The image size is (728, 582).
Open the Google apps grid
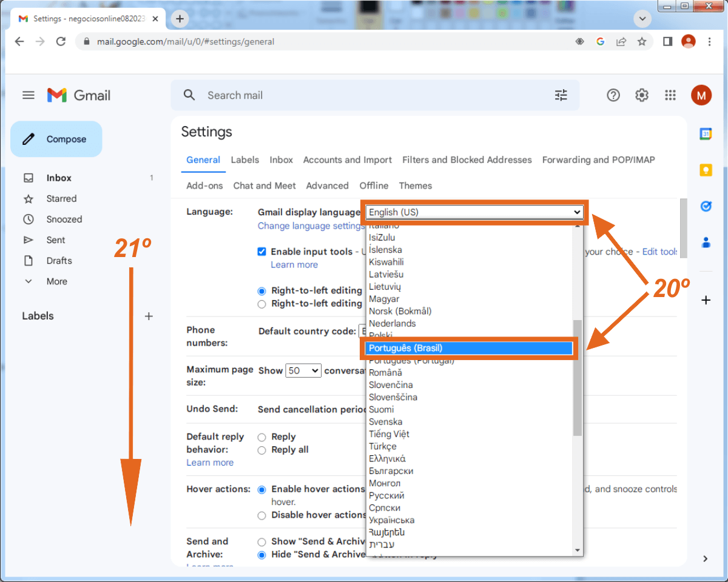pos(670,95)
